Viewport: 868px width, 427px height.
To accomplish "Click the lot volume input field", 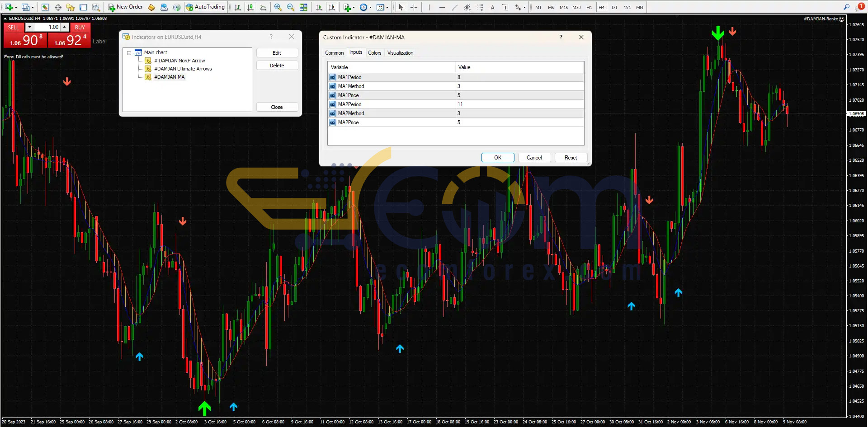I will [x=47, y=27].
